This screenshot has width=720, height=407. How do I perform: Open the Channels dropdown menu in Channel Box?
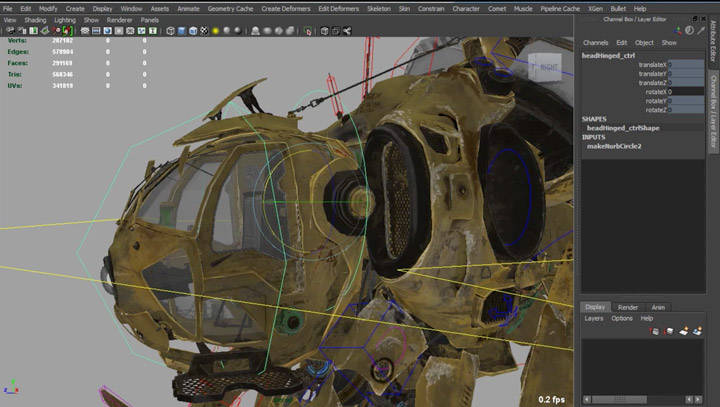[596, 43]
